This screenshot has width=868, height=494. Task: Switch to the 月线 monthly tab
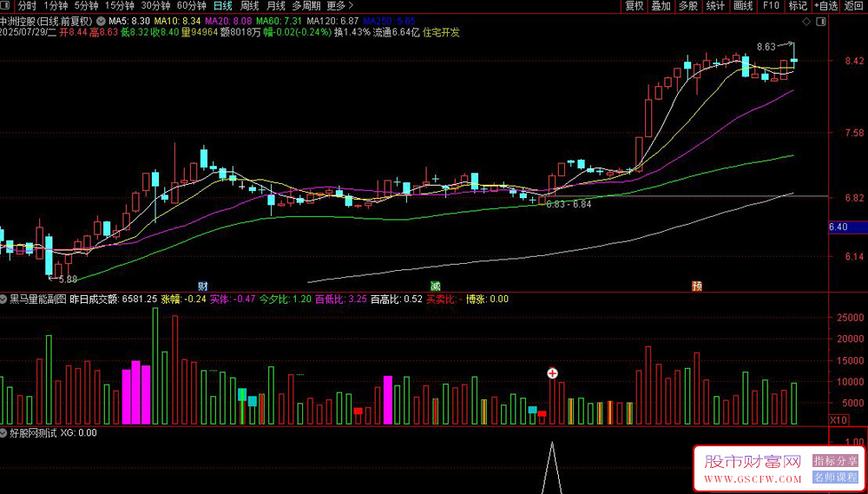click(x=276, y=6)
